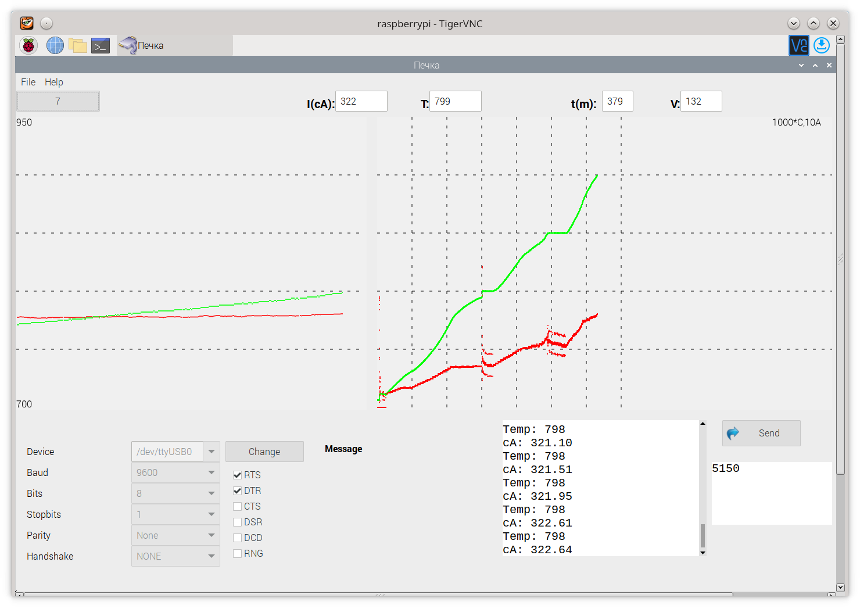Open the Raspberry Pi main menu
Image resolution: width=860 pixels, height=616 pixels.
click(x=28, y=45)
